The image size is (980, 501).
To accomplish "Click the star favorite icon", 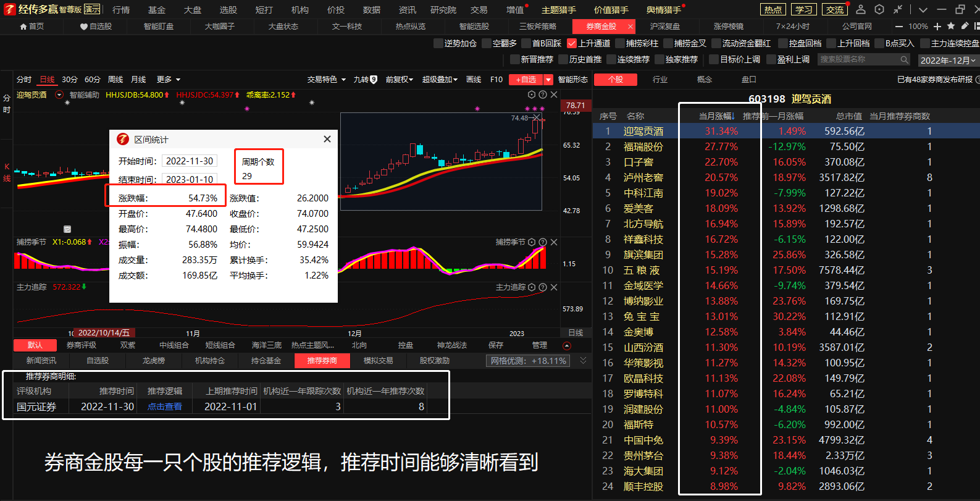I will tap(951, 26).
